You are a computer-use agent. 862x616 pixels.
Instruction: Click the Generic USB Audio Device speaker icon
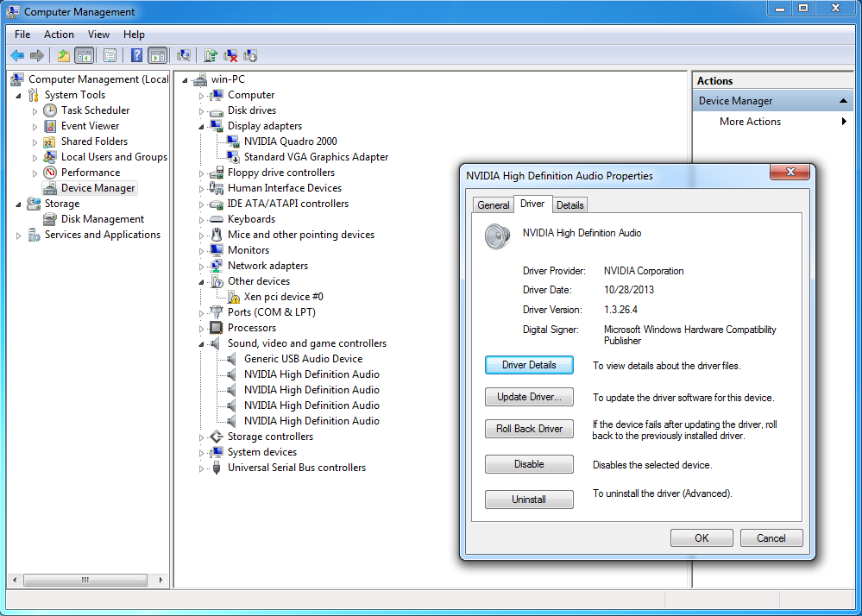click(233, 359)
